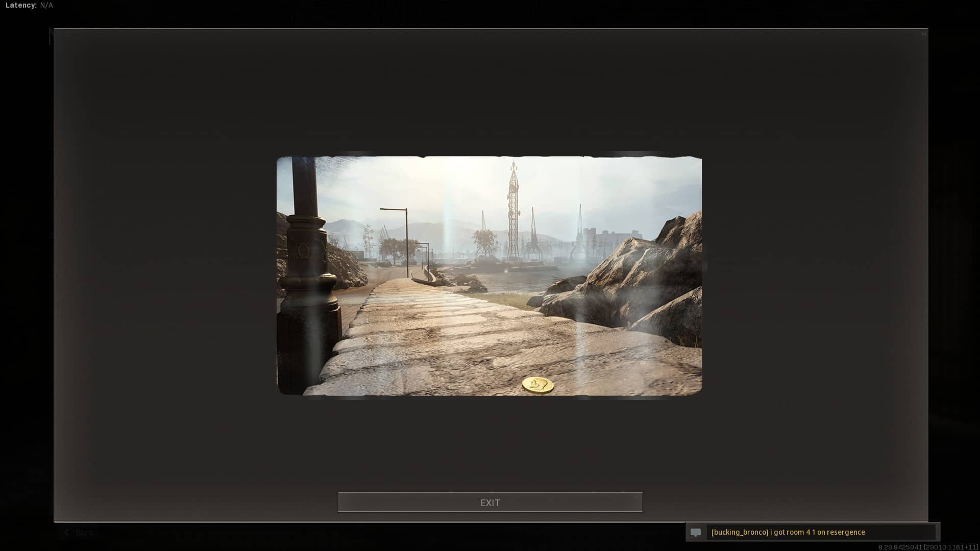Viewport: 980px width, 551px height.
Task: Click the EXIT button
Action: click(x=490, y=503)
